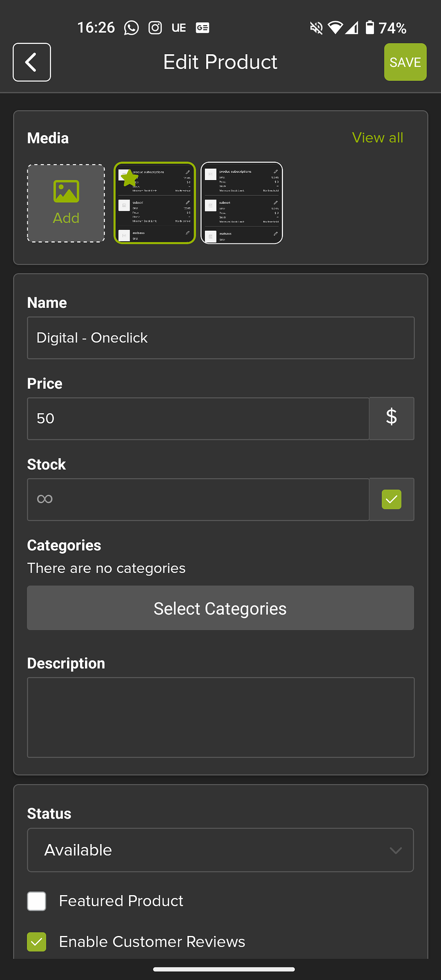Click the Name field with Digital - Oneclick

pos(220,338)
